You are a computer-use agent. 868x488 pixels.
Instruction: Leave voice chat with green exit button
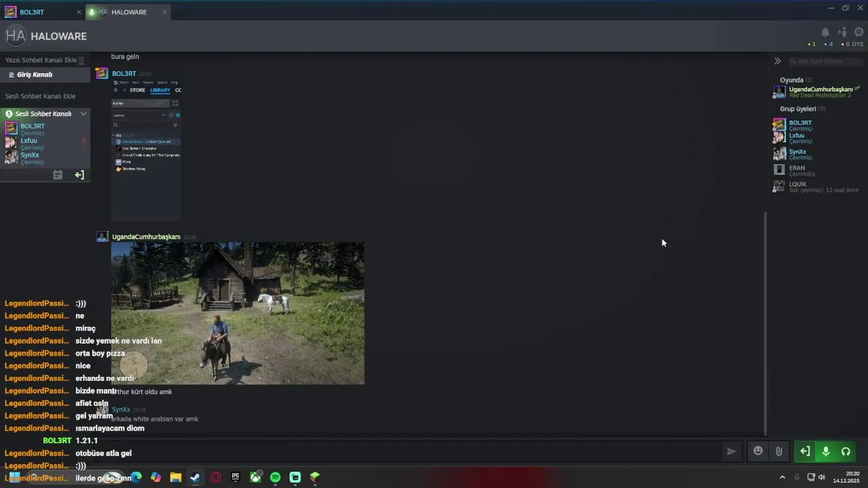click(x=804, y=451)
